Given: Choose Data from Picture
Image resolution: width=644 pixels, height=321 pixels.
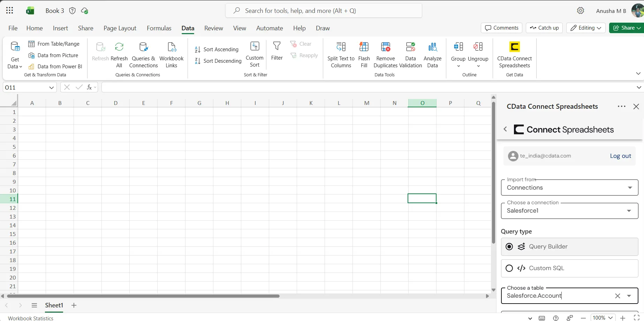Looking at the screenshot, I should pyautogui.click(x=53, y=55).
